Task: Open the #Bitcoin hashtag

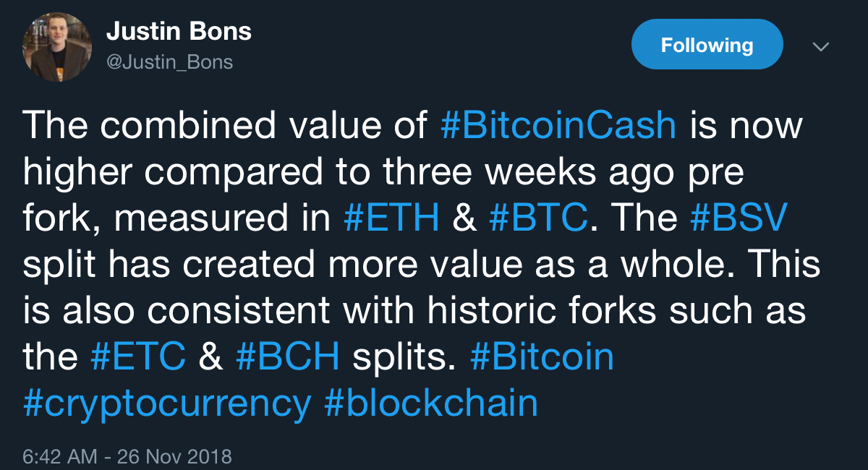Action: coord(542,358)
